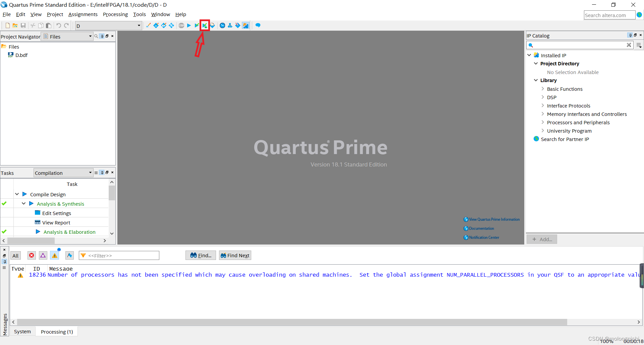Toggle the critical warnings filter button

tap(43, 255)
